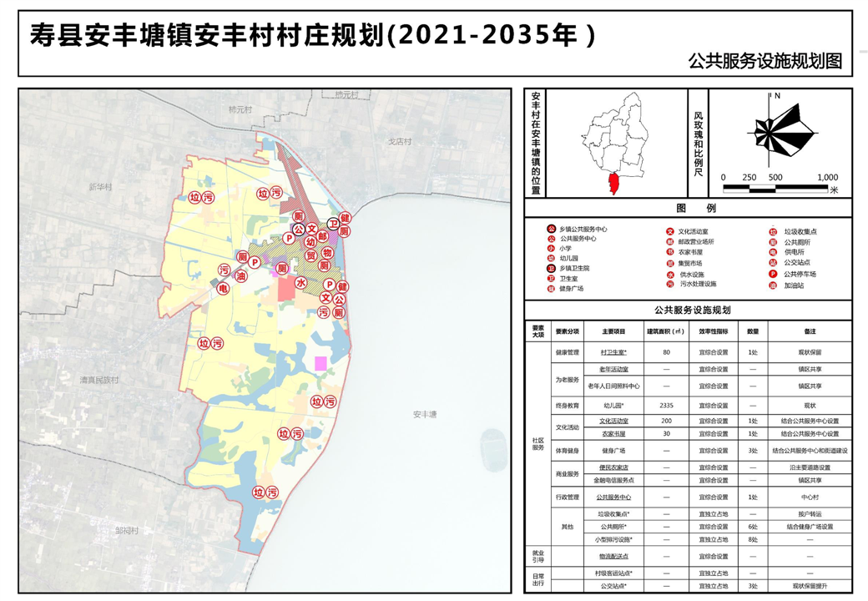Select the kindergarten 幼 marker on the map
Screen dimensions: 868x601
(310, 241)
